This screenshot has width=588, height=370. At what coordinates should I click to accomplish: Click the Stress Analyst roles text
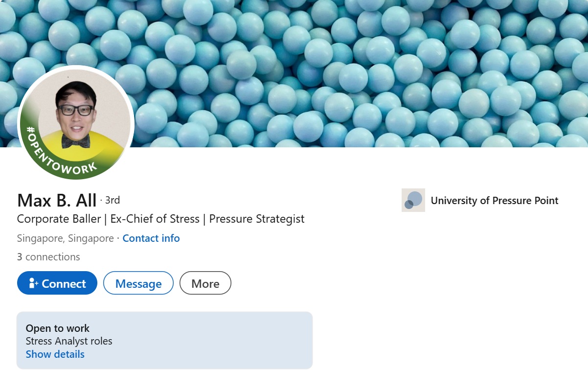click(69, 341)
